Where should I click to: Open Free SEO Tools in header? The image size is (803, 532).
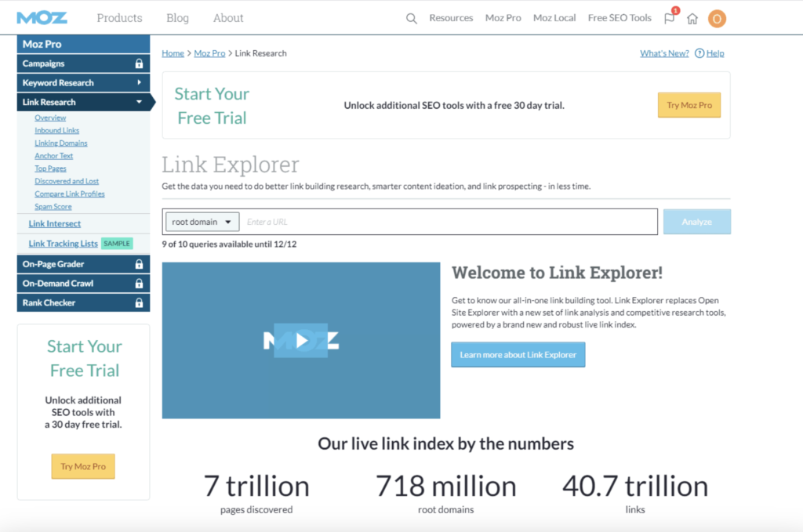point(620,18)
